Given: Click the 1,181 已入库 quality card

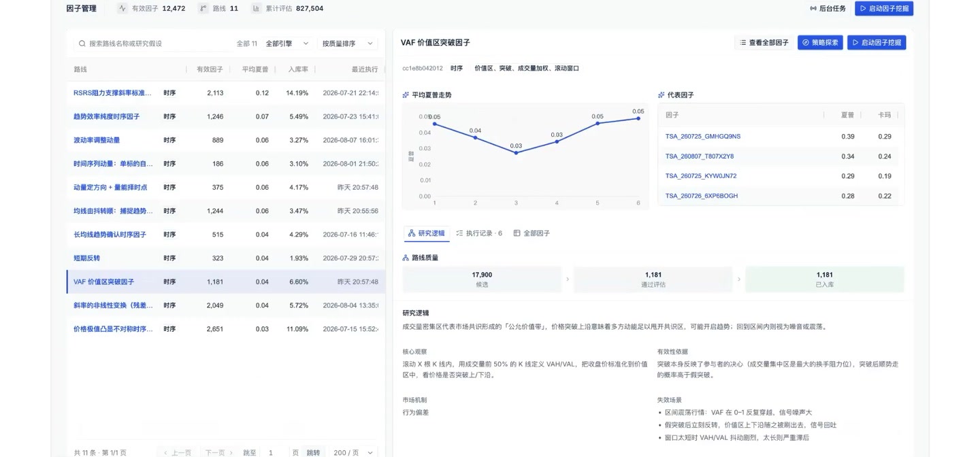Looking at the screenshot, I should [x=825, y=280].
